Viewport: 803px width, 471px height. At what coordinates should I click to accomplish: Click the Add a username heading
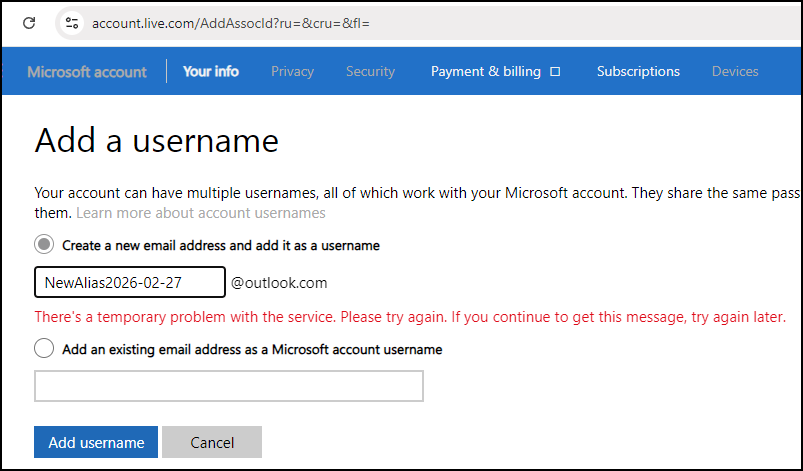[x=157, y=140]
